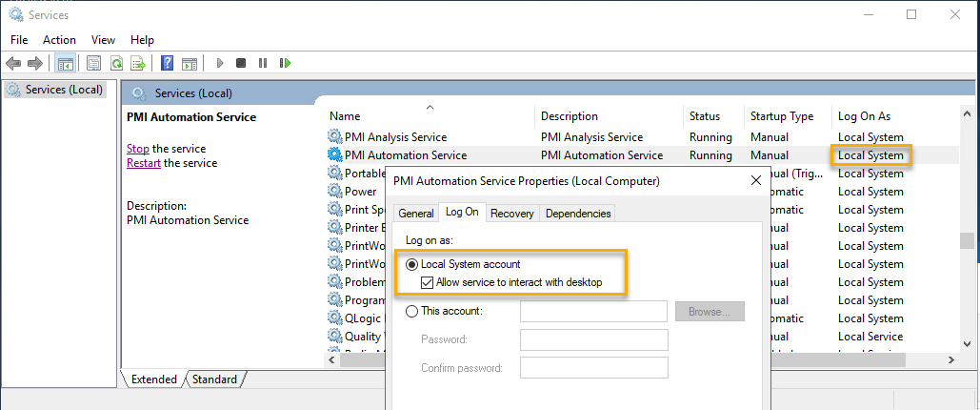Click the Forward arrow in the toolbar
The image size is (980, 410).
coord(35,63)
